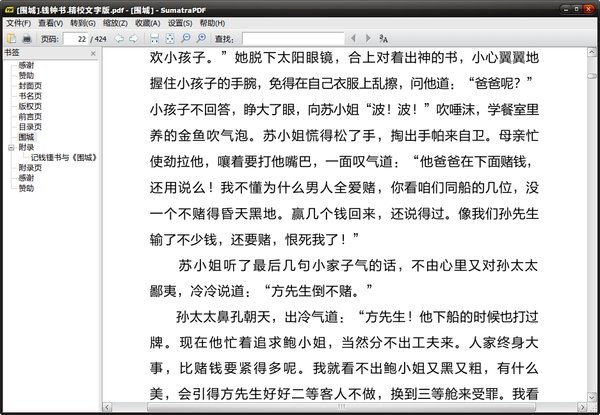Click the Open file toolbar icon
The height and width of the screenshot is (415, 600).
point(11,38)
